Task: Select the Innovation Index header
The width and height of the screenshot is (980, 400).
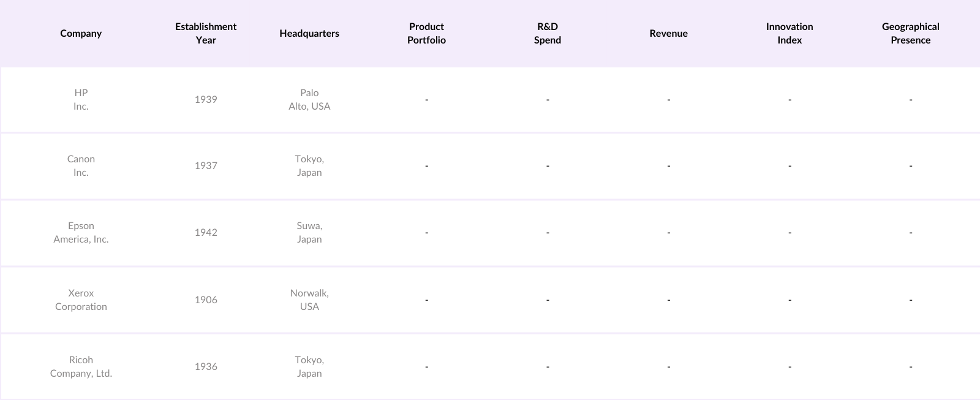Action: tap(790, 34)
